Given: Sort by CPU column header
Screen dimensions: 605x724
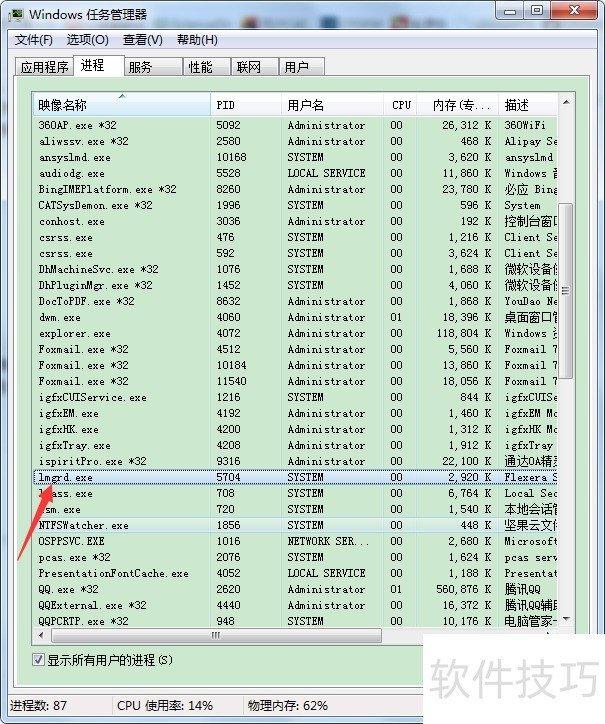Looking at the screenshot, I should [x=400, y=105].
